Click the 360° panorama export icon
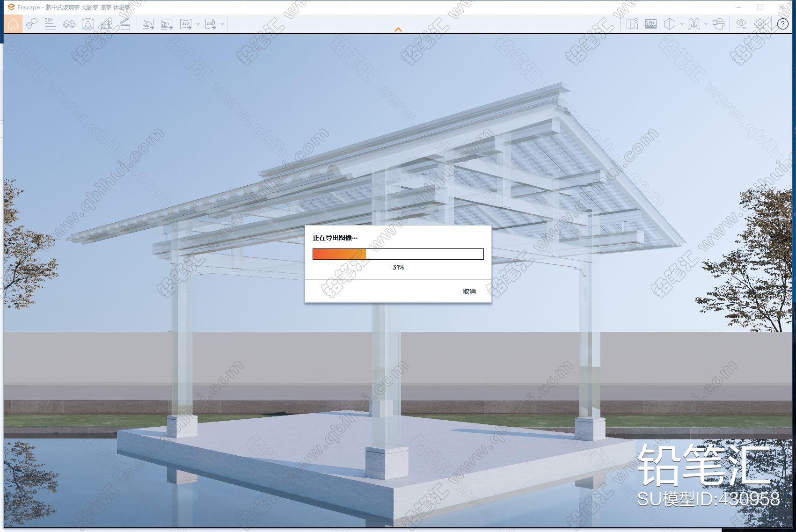This screenshot has width=796, height=532. pos(186,24)
